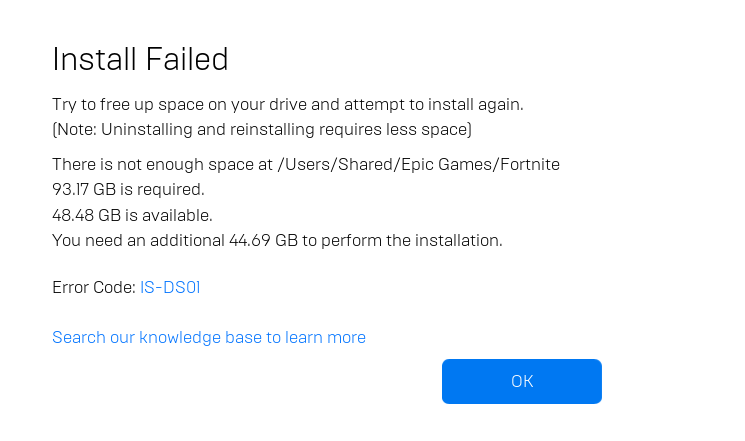Click the Install Failed heading

[x=140, y=60]
